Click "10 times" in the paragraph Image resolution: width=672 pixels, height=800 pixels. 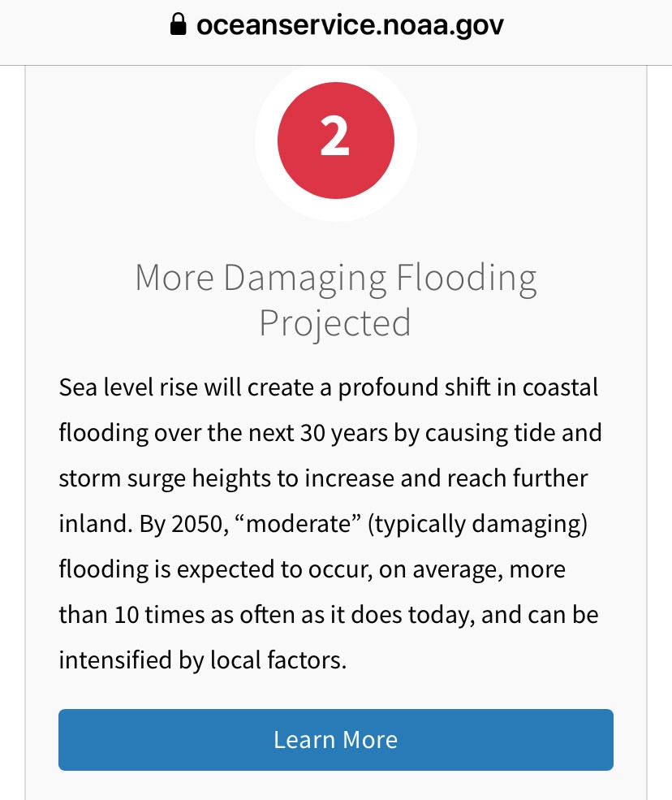click(139, 614)
